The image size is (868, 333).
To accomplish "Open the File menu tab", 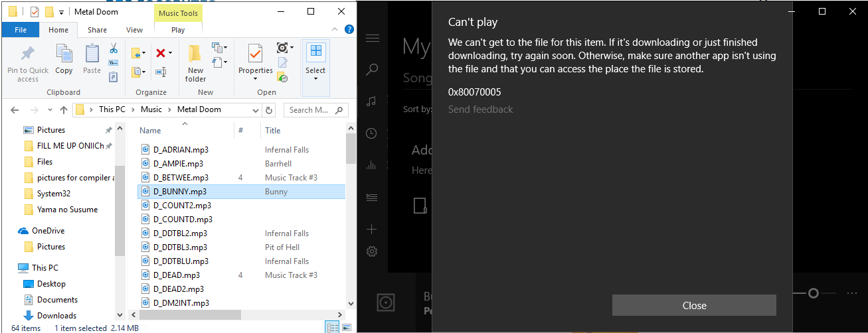I will point(21,30).
